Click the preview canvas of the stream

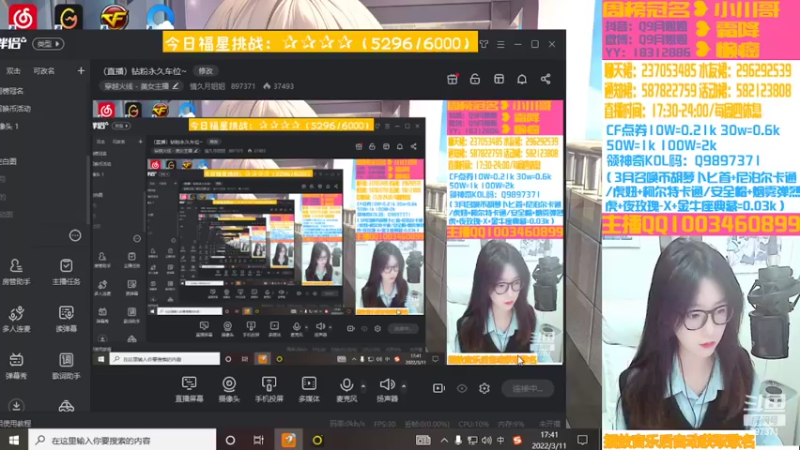pos(328,233)
